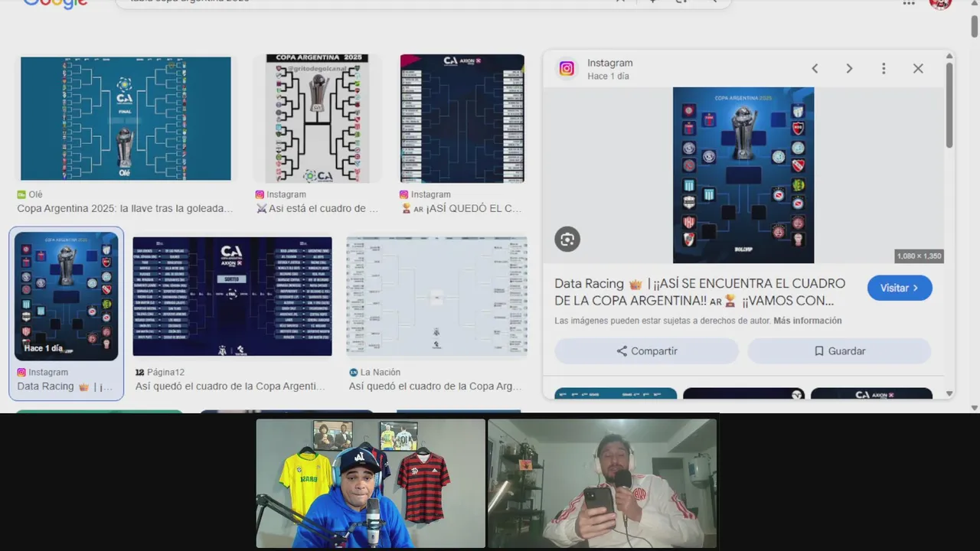Click the '1,080 × 1,350' image size label

920,256
